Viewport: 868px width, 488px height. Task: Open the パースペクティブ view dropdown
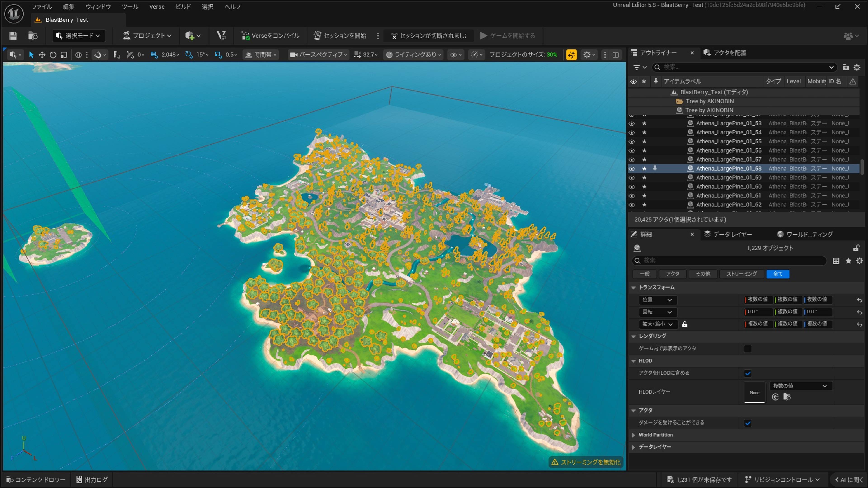coord(318,54)
